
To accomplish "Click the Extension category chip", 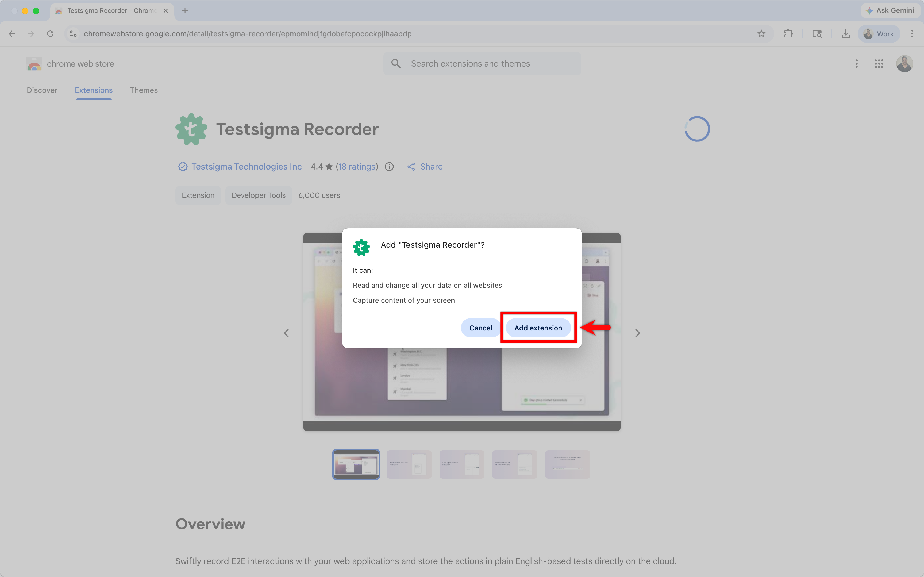I will pyautogui.click(x=198, y=195).
